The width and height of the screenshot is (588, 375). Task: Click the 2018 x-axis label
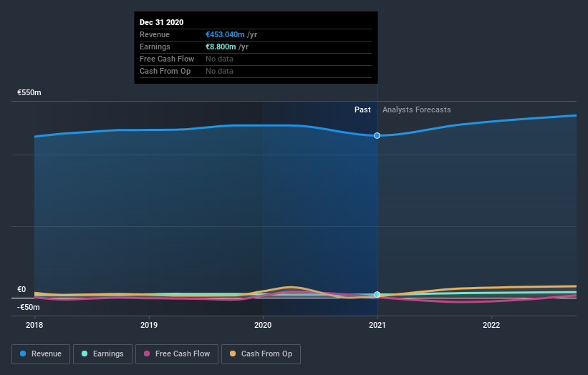(x=34, y=325)
